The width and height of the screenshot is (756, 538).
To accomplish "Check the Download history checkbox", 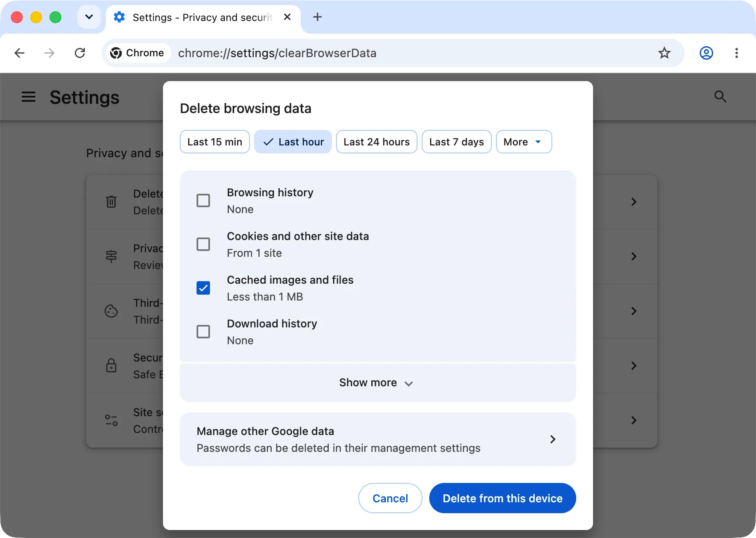I will point(203,332).
